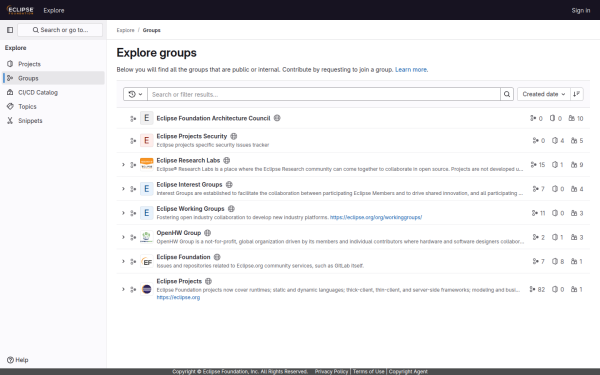The image size is (600, 375).
Task: Click the Search or filter results field
Action: pyautogui.click(x=324, y=94)
